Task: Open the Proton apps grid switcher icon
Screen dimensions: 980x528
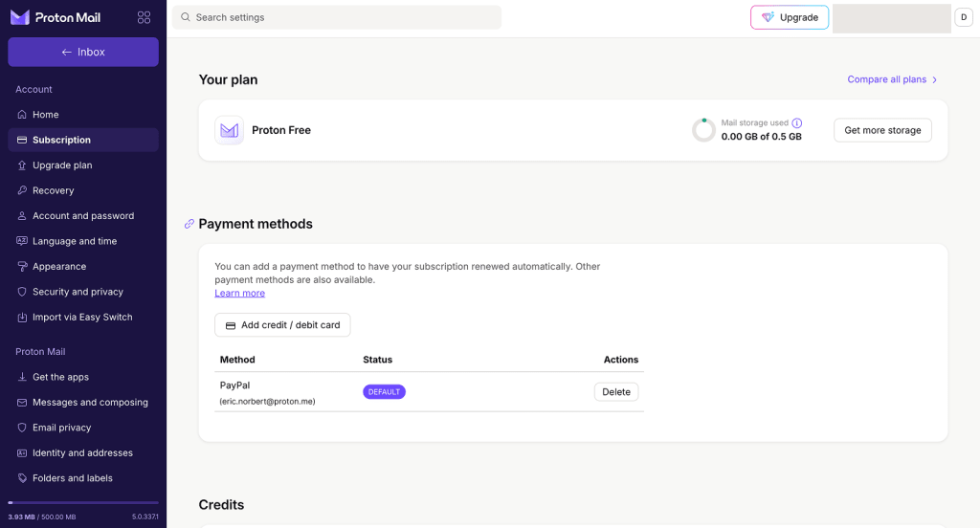Action: click(x=145, y=17)
